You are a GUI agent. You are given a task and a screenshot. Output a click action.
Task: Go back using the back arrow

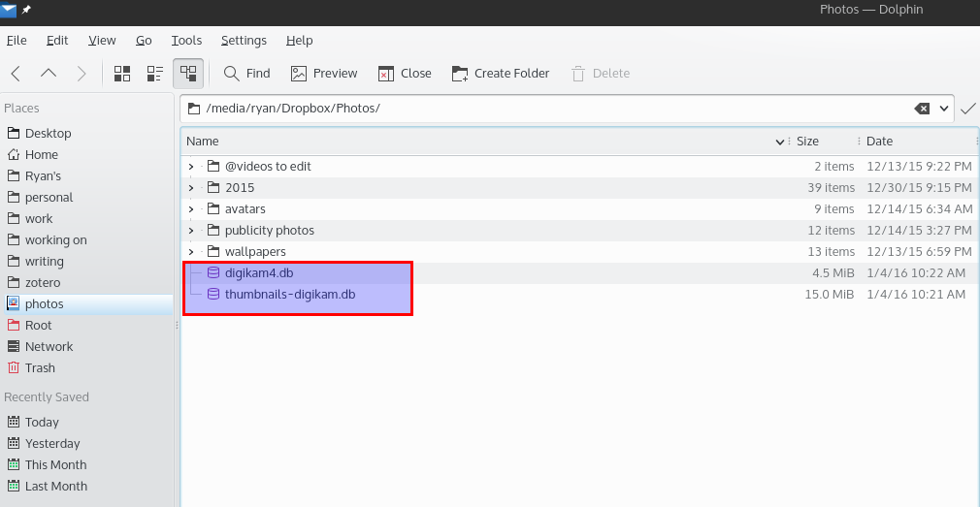click(16, 74)
